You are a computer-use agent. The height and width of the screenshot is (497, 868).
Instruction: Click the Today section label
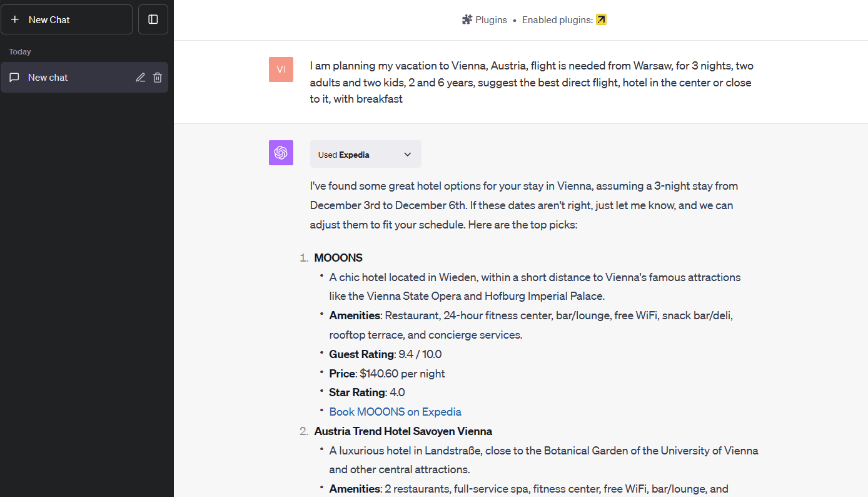click(20, 52)
